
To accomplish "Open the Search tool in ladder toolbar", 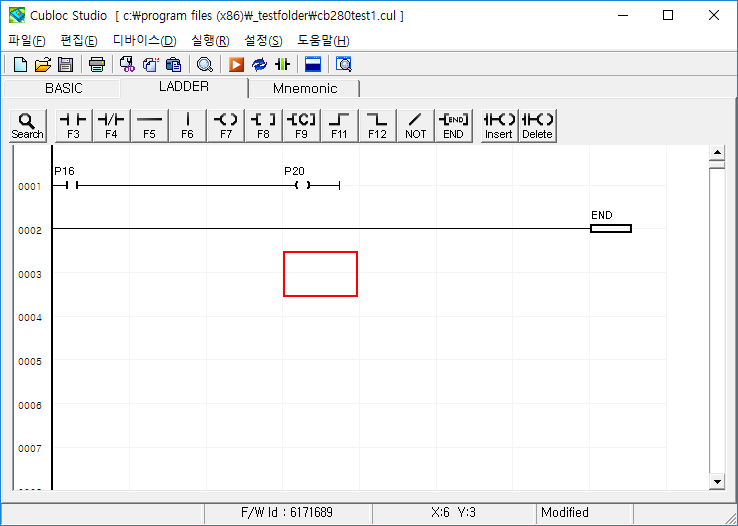I will tap(27, 125).
